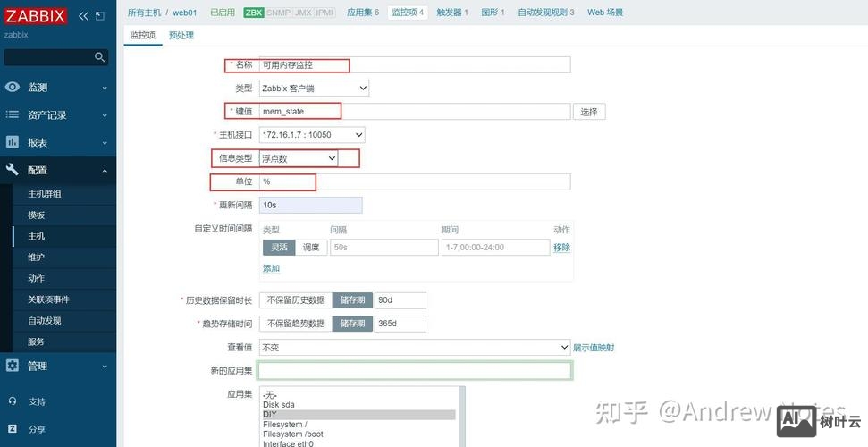Click the 单位 input field
Screen dimensions: 868x447
point(415,181)
